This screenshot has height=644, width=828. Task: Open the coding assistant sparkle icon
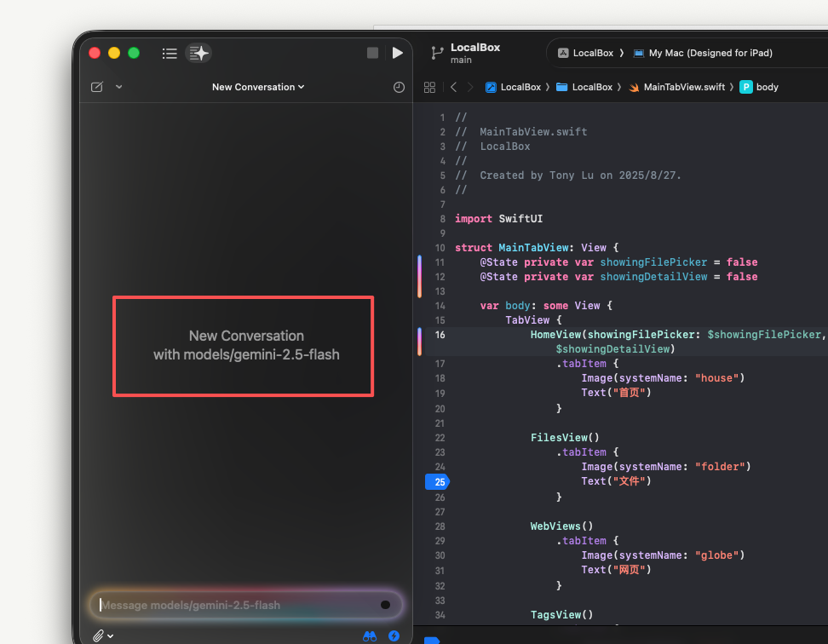198,54
